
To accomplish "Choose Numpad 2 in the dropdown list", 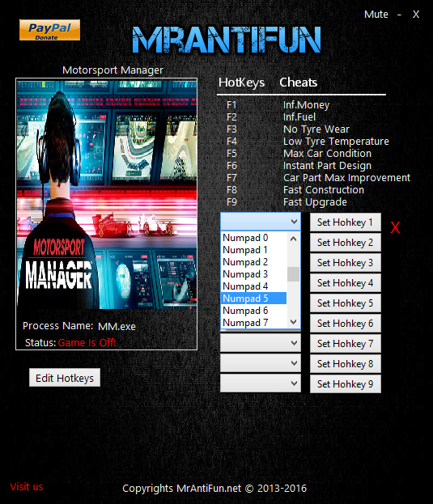I will coord(253,262).
